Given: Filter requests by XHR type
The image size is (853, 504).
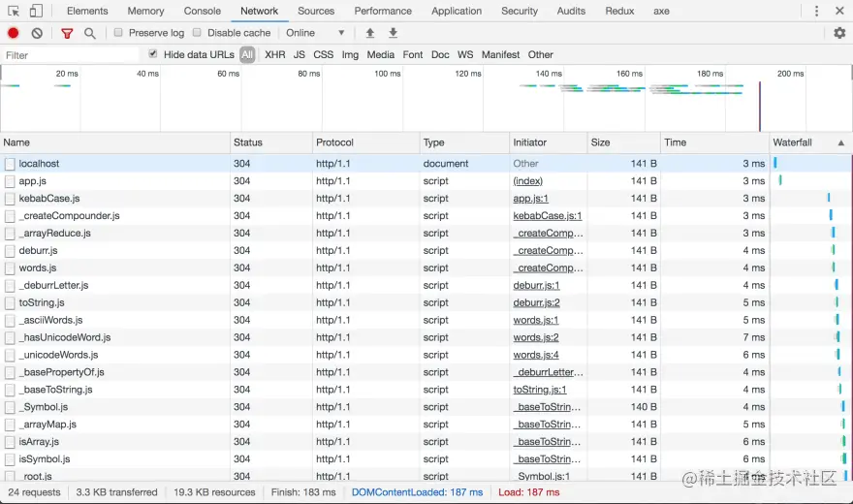Looking at the screenshot, I should [x=274, y=55].
